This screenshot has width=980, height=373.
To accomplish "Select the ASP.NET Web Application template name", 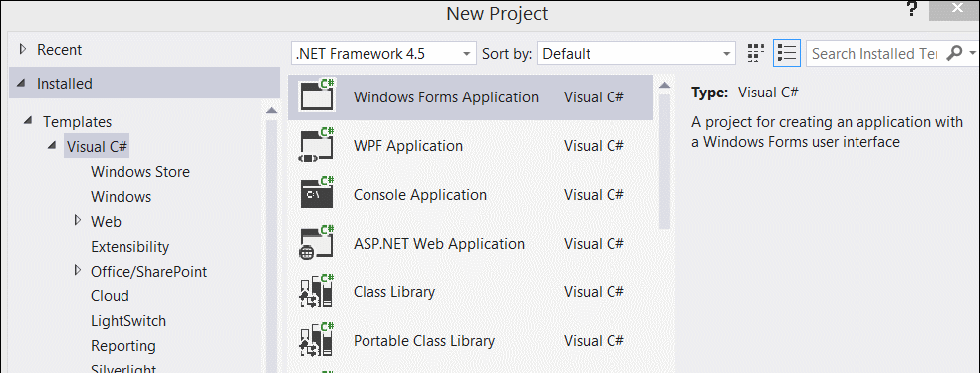I will tap(439, 244).
